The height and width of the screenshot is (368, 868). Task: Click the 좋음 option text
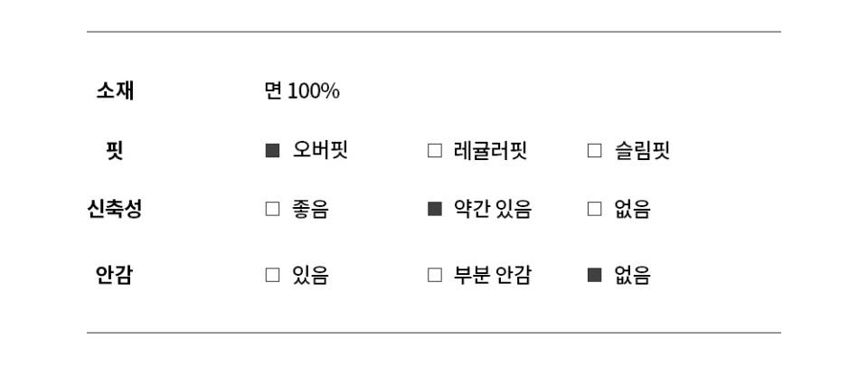[310, 210]
